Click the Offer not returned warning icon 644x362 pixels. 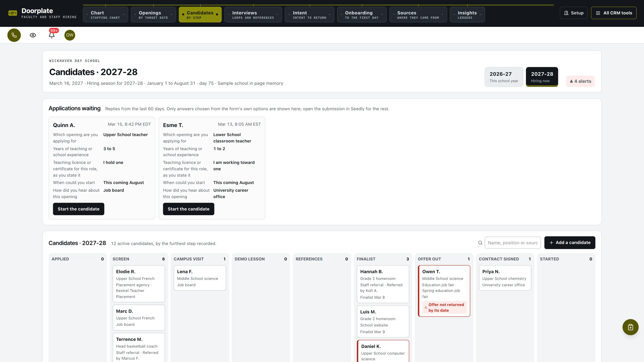(426, 308)
